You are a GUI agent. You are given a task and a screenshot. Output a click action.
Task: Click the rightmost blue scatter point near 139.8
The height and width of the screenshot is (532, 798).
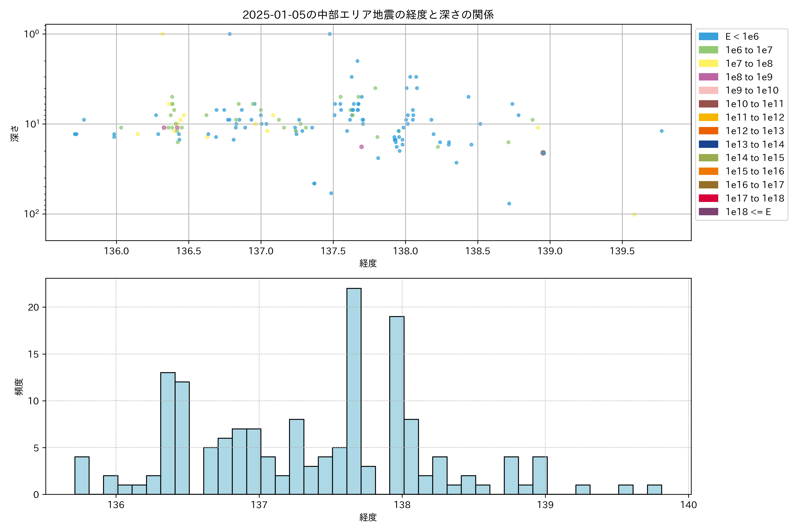point(662,131)
